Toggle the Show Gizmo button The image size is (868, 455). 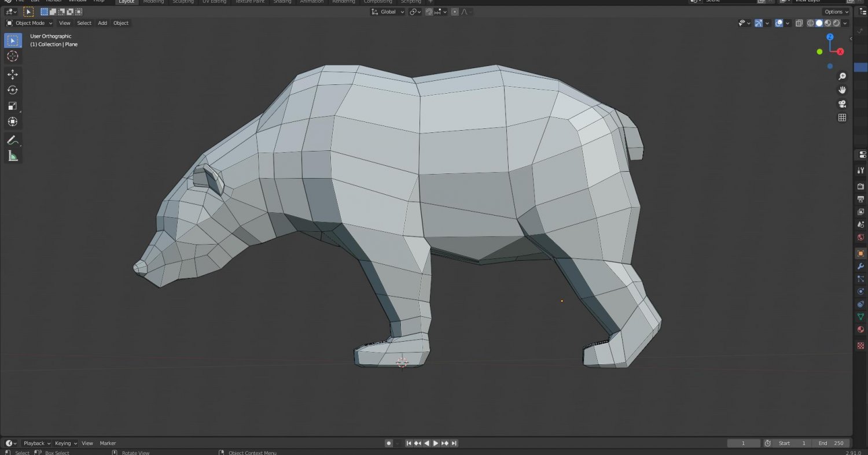(758, 23)
